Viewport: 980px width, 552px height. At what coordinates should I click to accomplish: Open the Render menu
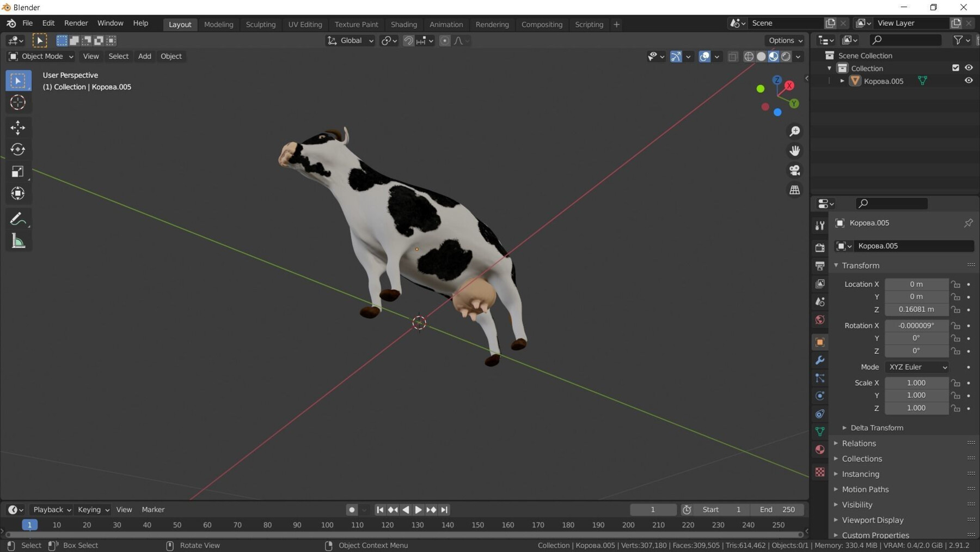[x=76, y=23]
